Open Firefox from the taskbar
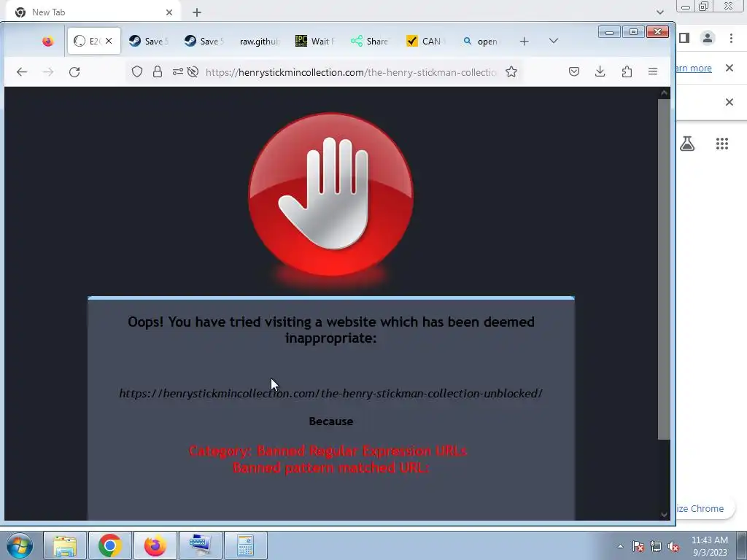 (155, 545)
